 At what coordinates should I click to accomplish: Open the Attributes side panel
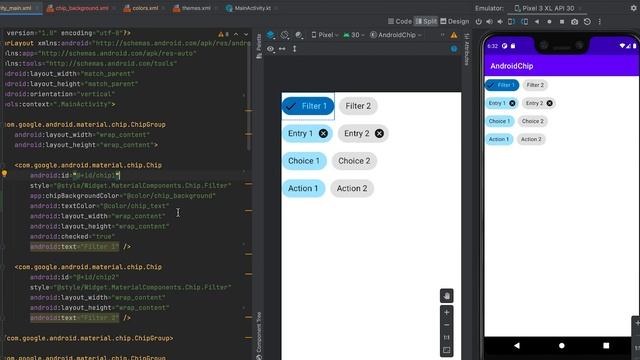[x=467, y=49]
